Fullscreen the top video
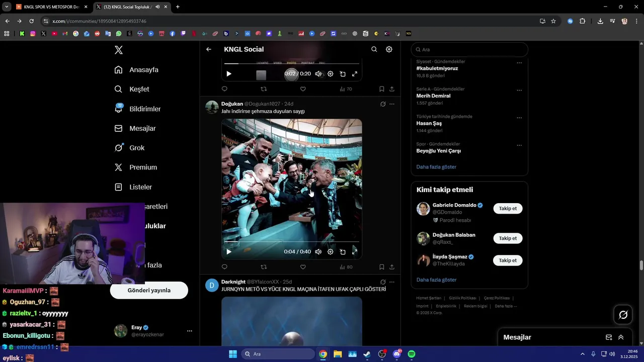 coord(355,74)
